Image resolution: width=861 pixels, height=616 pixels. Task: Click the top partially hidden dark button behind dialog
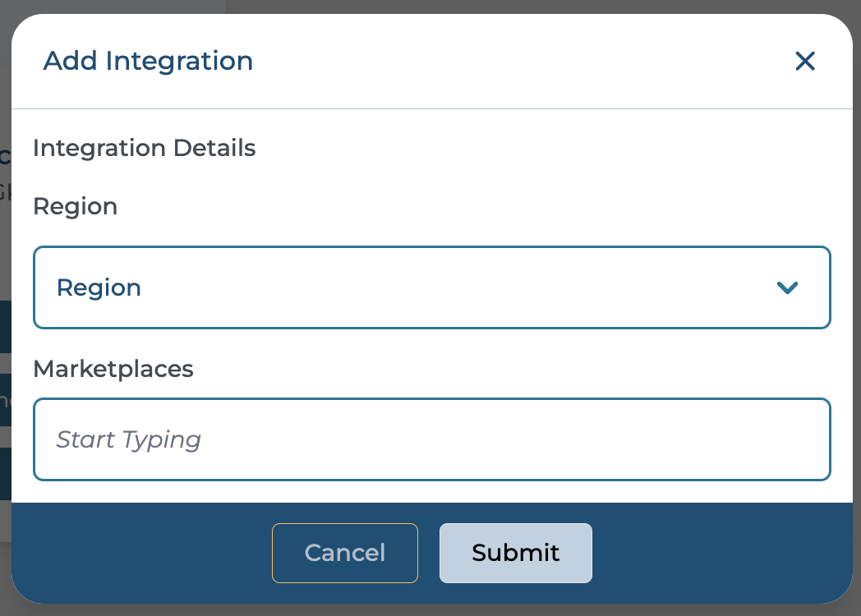pyautogui.click(x=5, y=327)
